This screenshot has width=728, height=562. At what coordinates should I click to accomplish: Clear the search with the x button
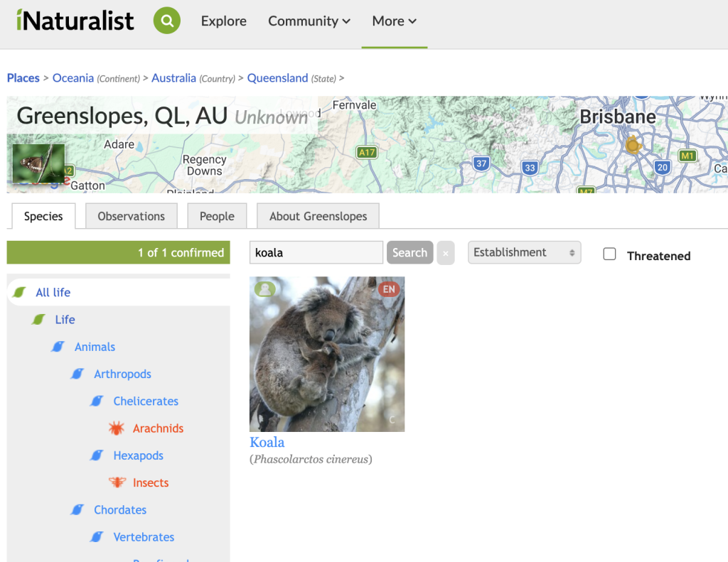coord(446,253)
